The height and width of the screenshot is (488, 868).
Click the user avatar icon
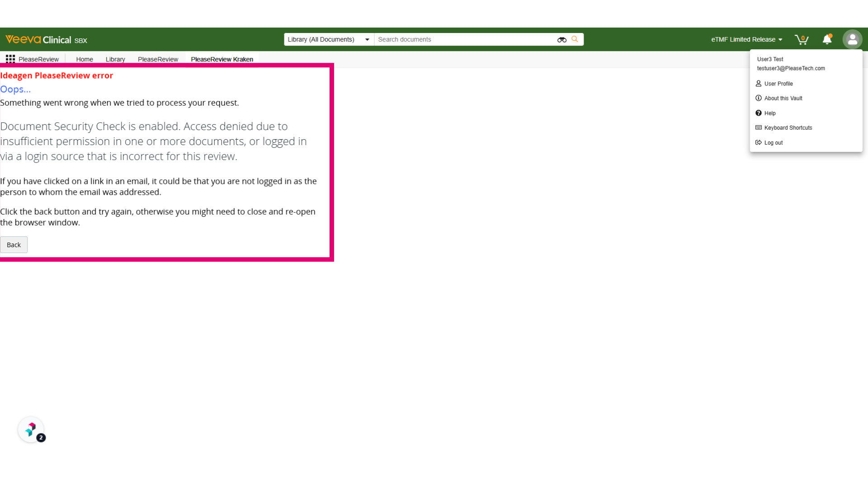coord(852,39)
